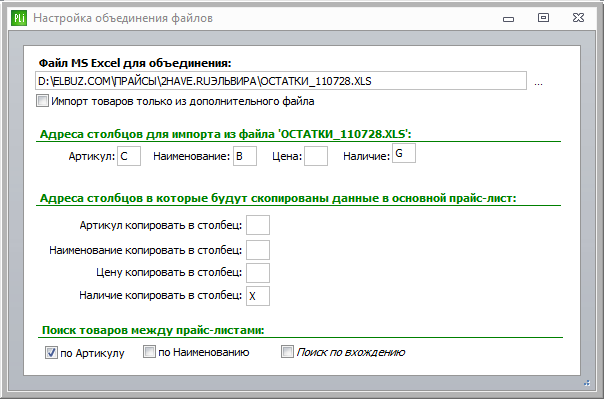The image size is (604, 399).
Task: Minimize the Настройка объединения файлов window
Action: [x=508, y=18]
